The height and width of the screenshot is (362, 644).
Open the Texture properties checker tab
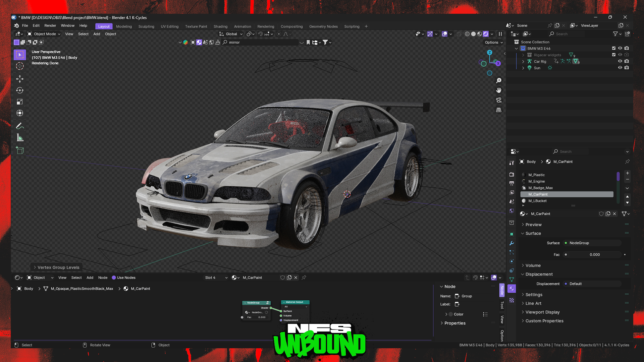[512, 300]
